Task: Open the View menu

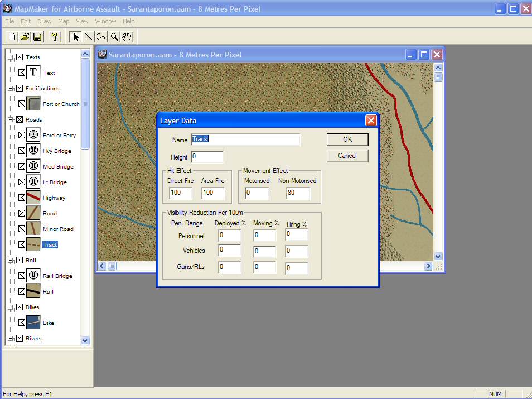Action: (82, 21)
